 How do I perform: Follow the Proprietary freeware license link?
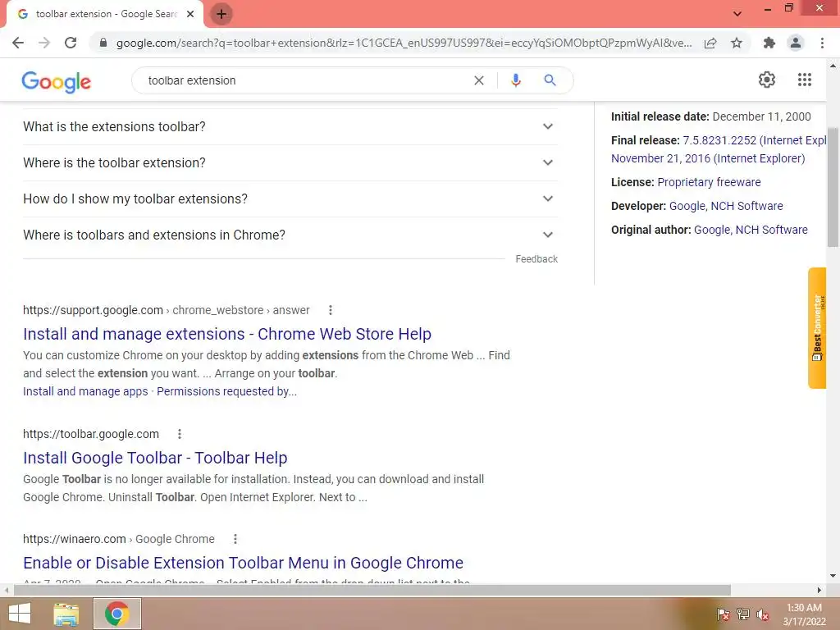coord(709,182)
